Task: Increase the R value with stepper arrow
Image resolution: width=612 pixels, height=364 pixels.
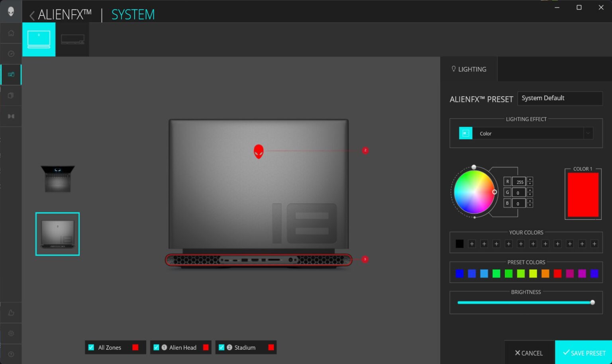Action: point(530,179)
